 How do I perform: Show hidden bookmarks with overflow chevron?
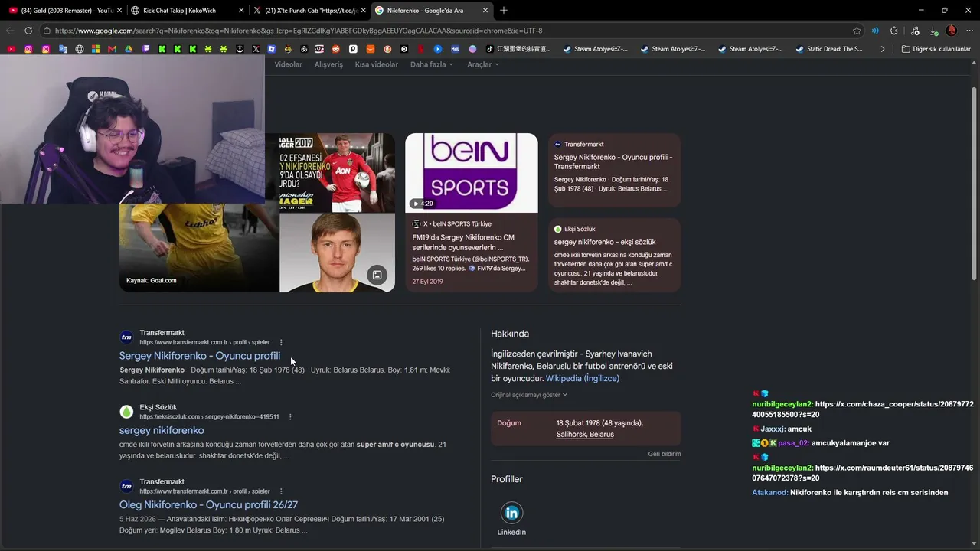(883, 49)
